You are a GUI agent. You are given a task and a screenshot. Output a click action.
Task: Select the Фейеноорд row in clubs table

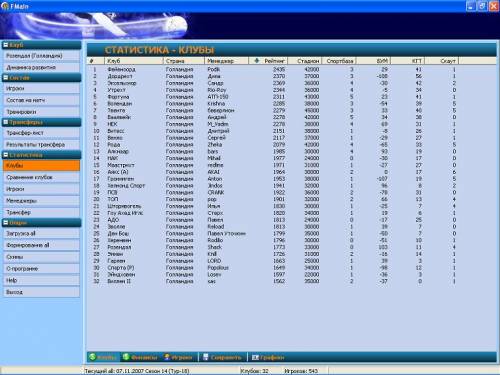pos(273,69)
